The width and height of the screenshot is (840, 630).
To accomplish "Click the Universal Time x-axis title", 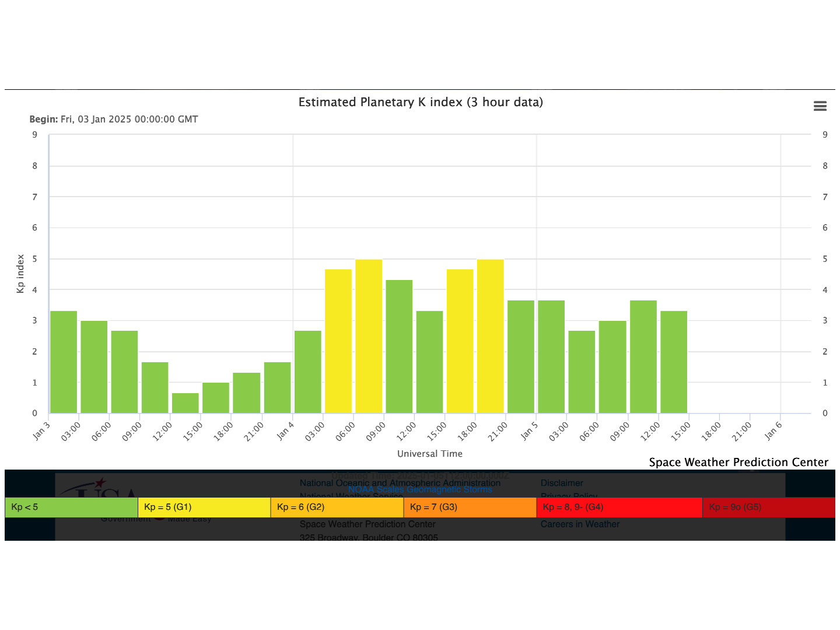I will [x=429, y=453].
